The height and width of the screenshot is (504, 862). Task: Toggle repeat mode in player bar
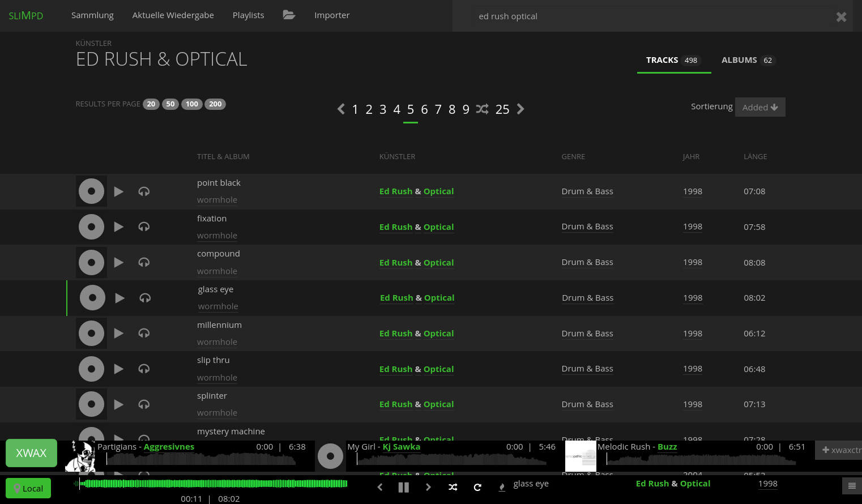(477, 487)
